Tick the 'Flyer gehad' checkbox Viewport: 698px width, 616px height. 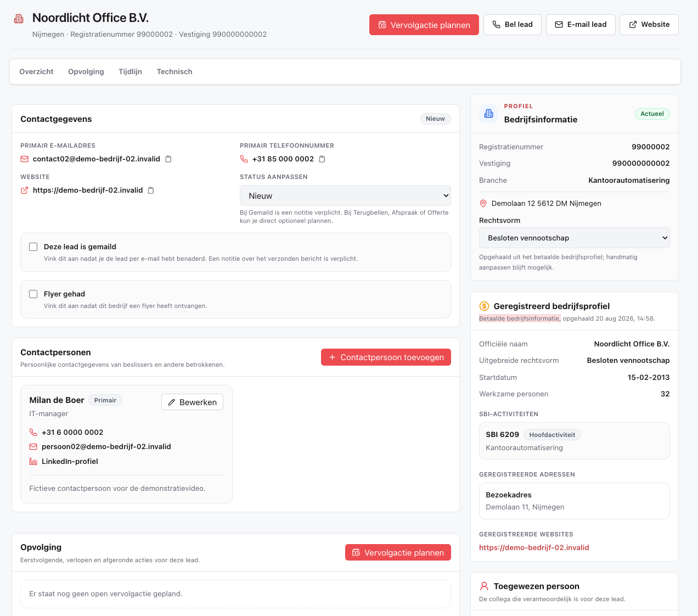point(33,294)
